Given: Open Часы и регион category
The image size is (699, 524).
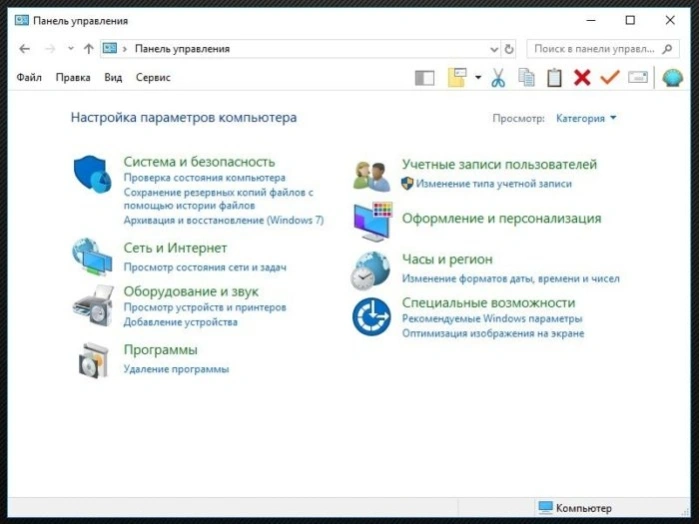Looking at the screenshot, I should 447,259.
